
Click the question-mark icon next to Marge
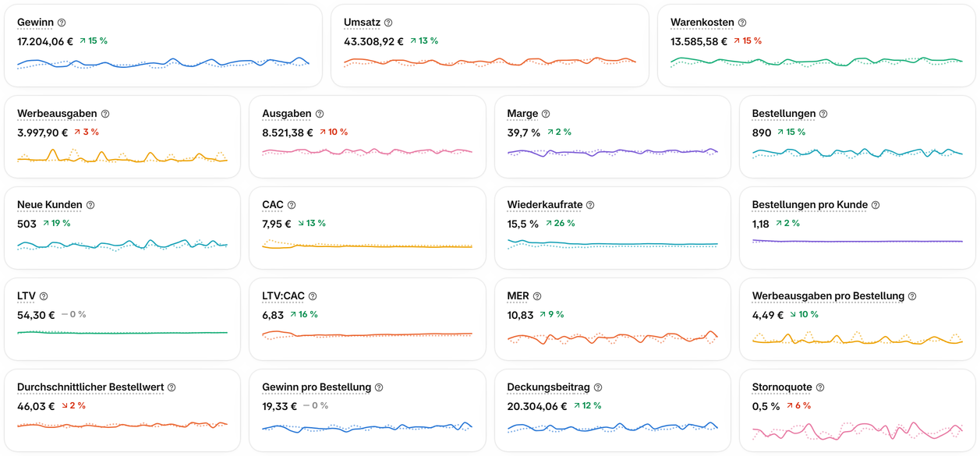tap(546, 114)
